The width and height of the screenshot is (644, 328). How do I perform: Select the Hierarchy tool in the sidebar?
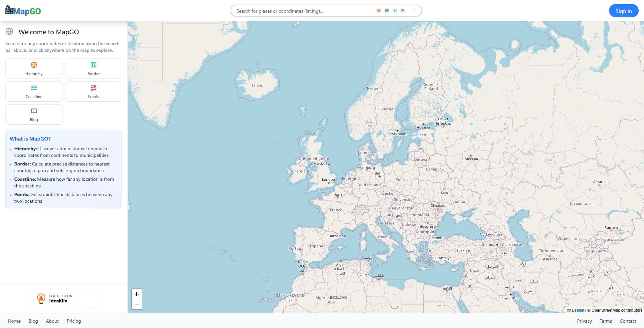point(34,68)
